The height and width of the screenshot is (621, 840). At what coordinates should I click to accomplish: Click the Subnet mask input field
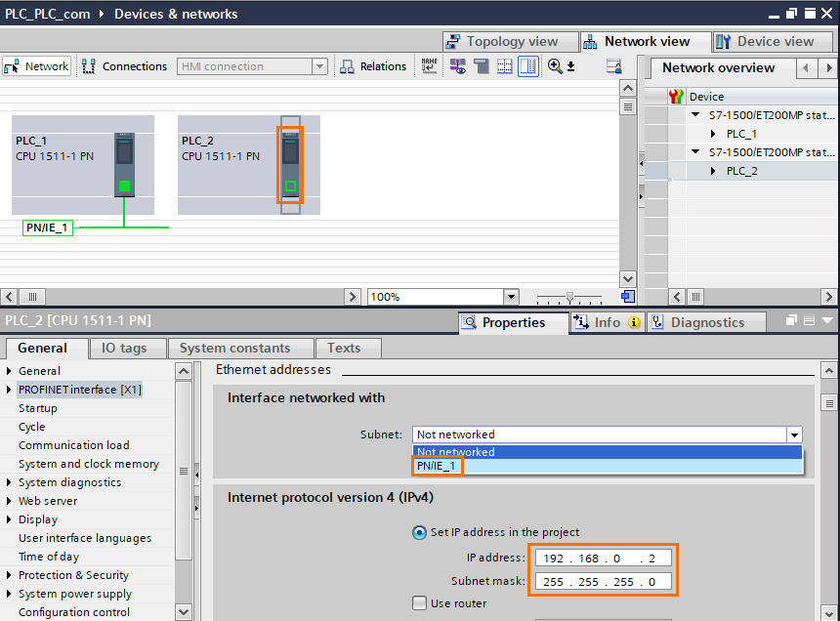tap(603, 581)
